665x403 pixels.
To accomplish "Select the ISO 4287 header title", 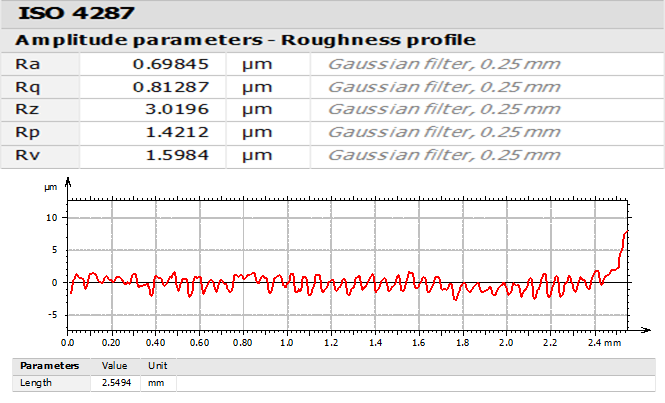I will coord(76,13).
